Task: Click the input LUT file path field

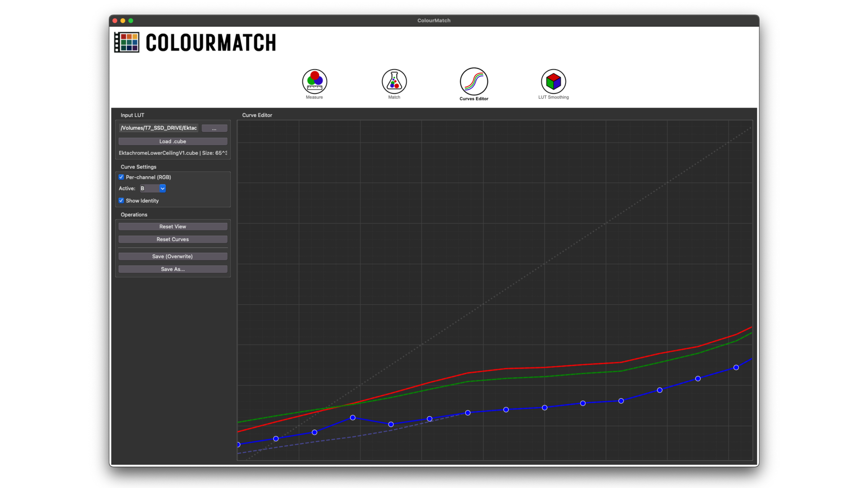Action: pos(159,128)
